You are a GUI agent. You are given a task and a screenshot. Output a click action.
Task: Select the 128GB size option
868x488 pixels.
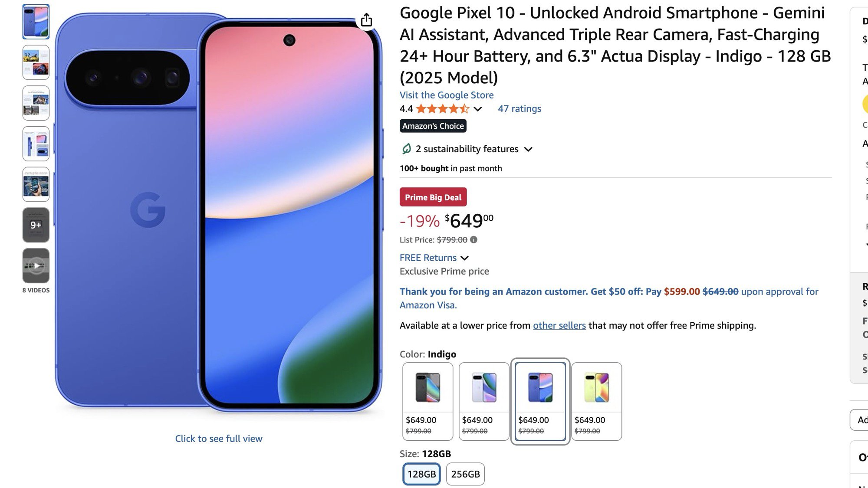coord(421,474)
